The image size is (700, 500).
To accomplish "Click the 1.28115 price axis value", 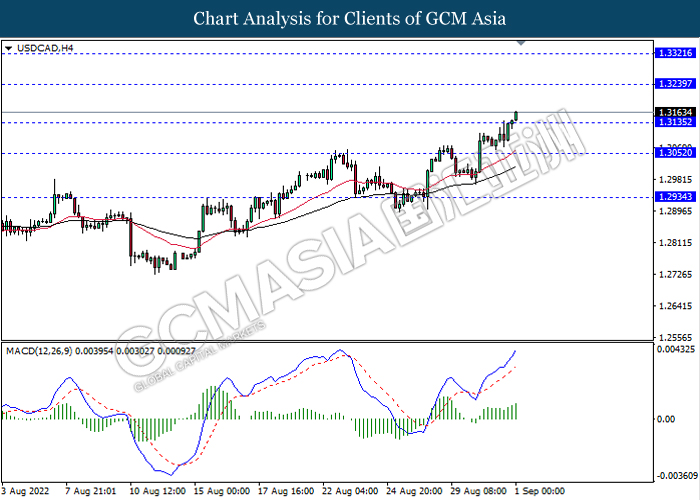I will coord(675,243).
